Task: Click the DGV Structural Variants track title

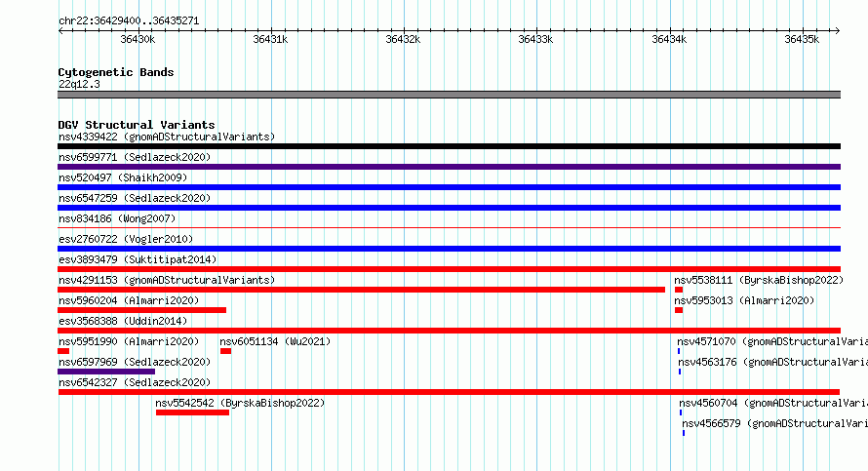Action: pyautogui.click(x=137, y=125)
